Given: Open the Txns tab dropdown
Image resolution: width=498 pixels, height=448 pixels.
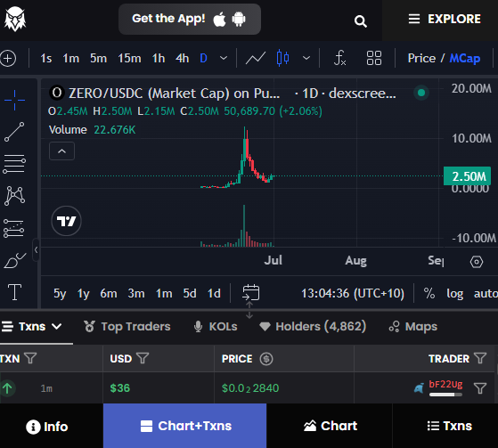Looking at the screenshot, I should point(31,326).
